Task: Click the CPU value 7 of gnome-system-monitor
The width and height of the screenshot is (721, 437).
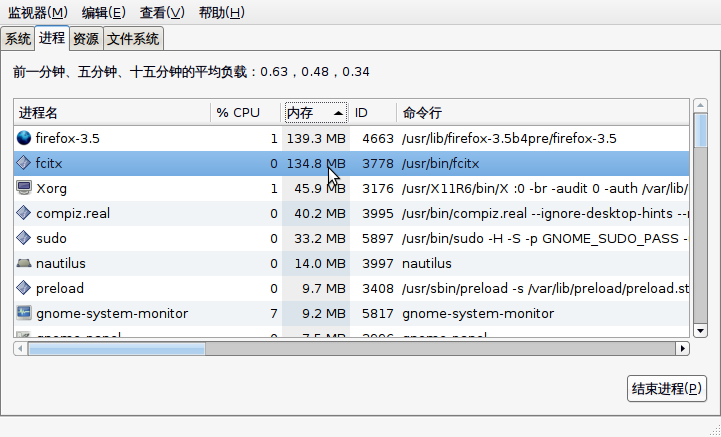Action: coord(274,313)
